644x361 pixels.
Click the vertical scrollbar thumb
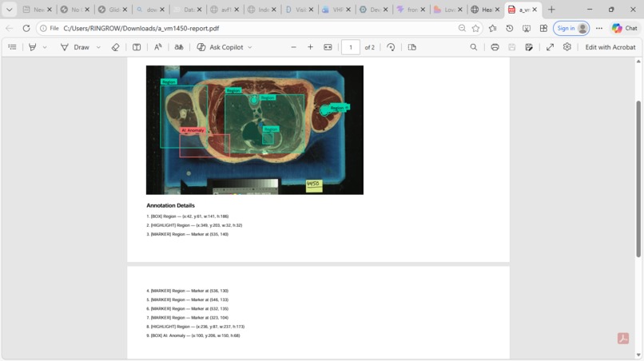coord(638,179)
